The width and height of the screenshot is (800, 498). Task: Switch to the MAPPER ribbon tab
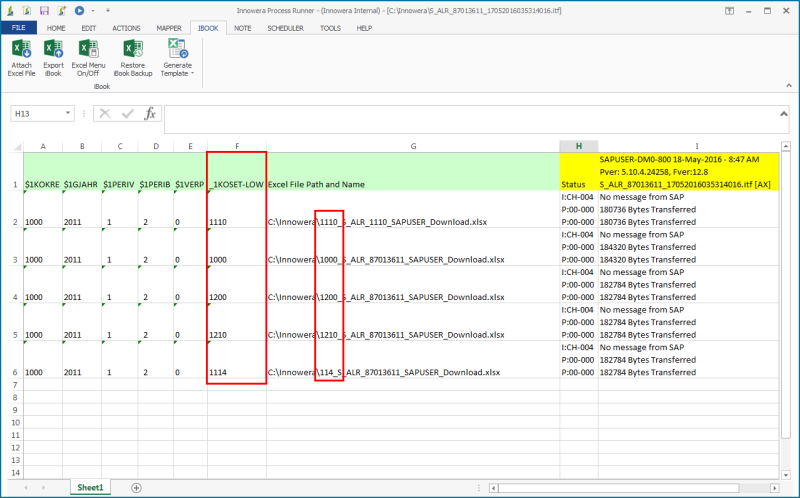(x=169, y=28)
